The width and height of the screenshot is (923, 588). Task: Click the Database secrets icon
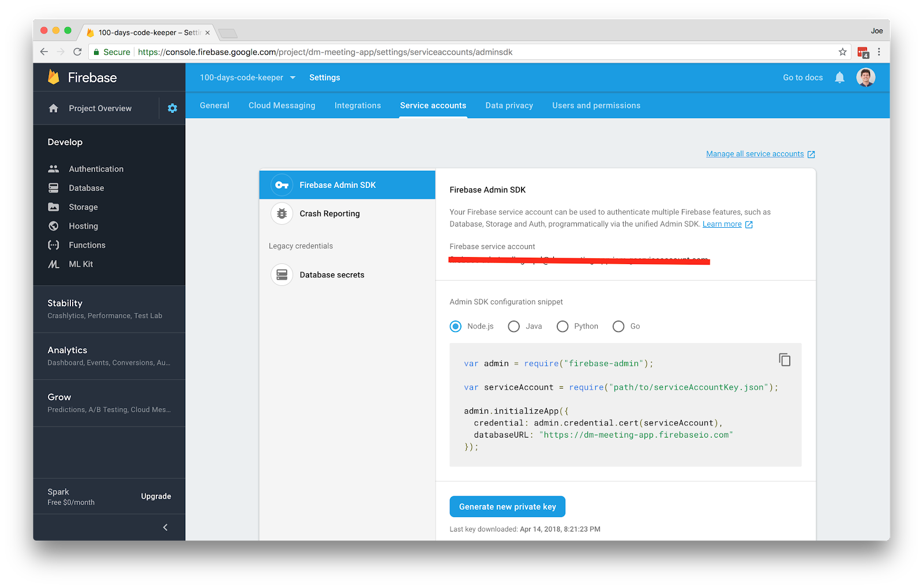point(282,275)
